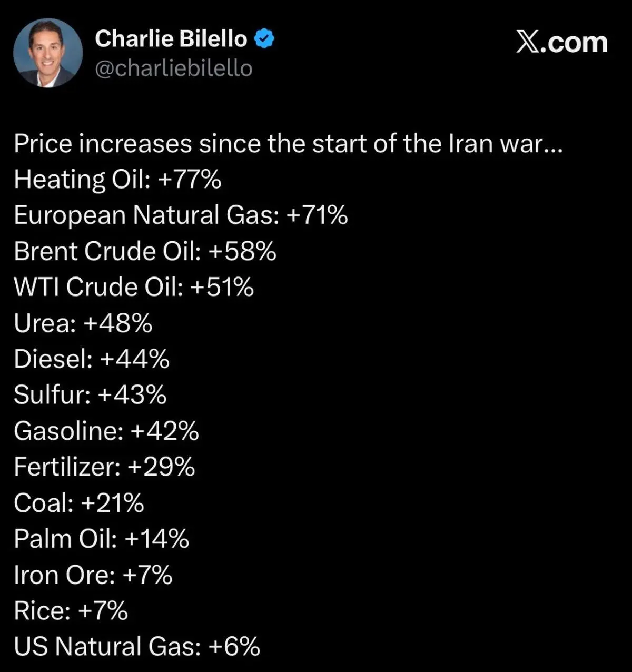The height and width of the screenshot is (672, 632).
Task: Select the Fertilizer +29% line
Action: tap(104, 467)
